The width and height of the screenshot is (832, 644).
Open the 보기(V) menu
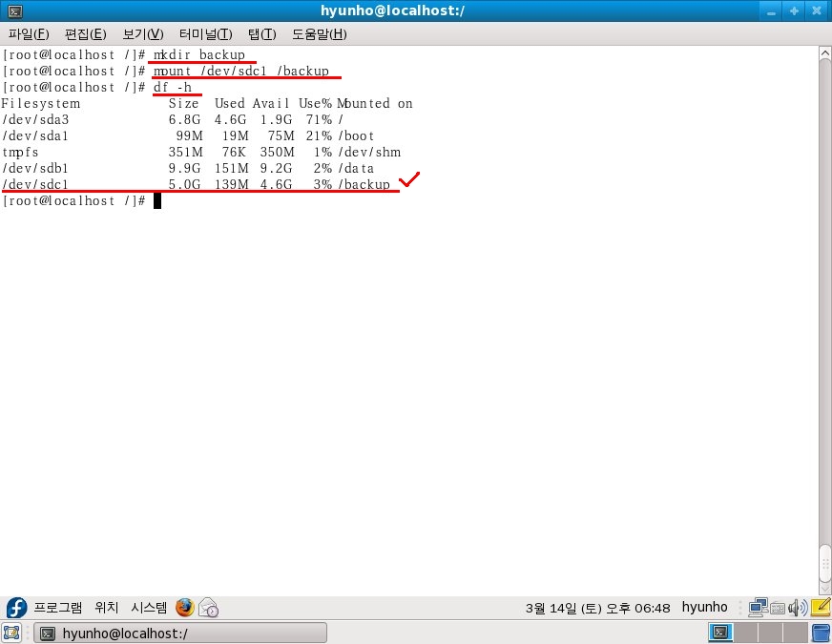click(x=143, y=34)
